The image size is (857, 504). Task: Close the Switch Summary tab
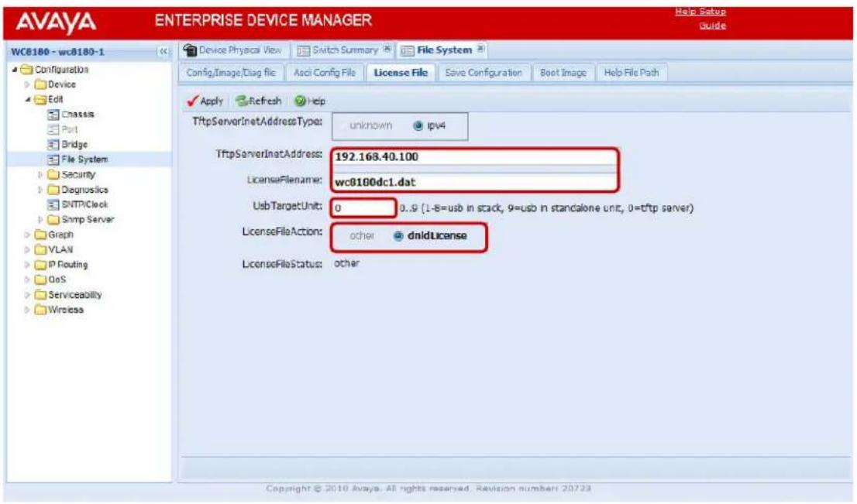(387, 49)
